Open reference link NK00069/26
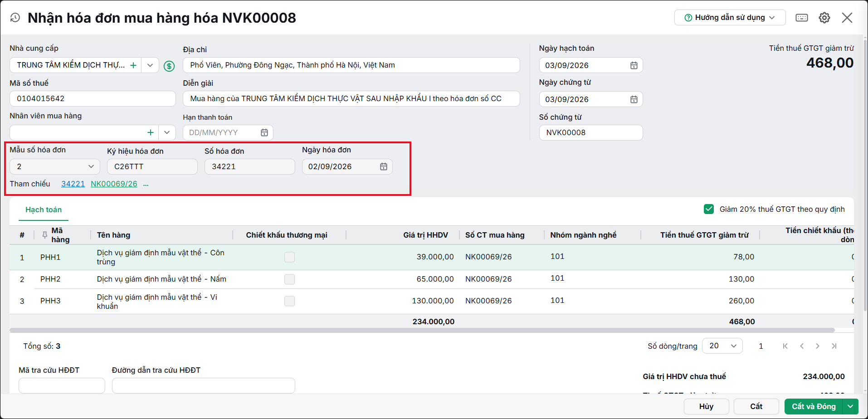Image resolution: width=868 pixels, height=419 pixels. click(114, 184)
